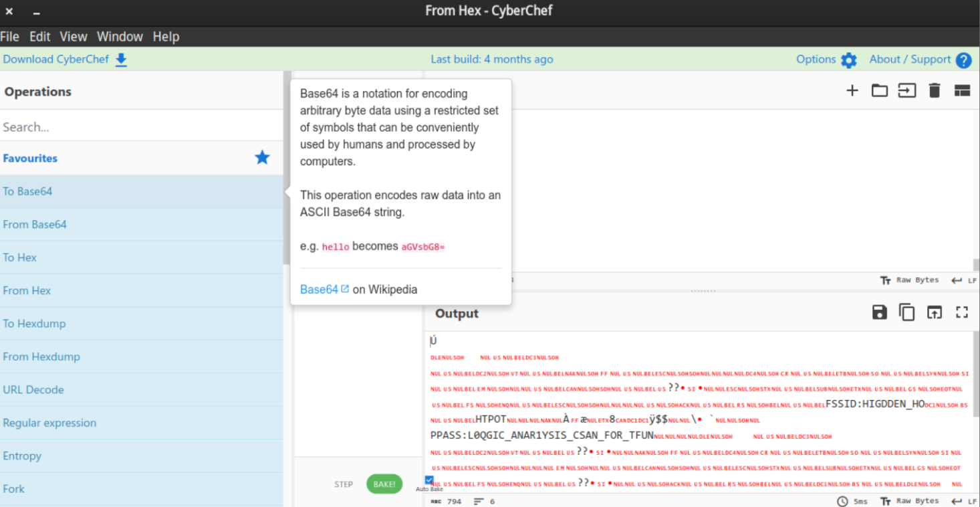Click the external link icon next to Base64
Image resolution: width=980 pixels, height=507 pixels.
click(x=345, y=289)
